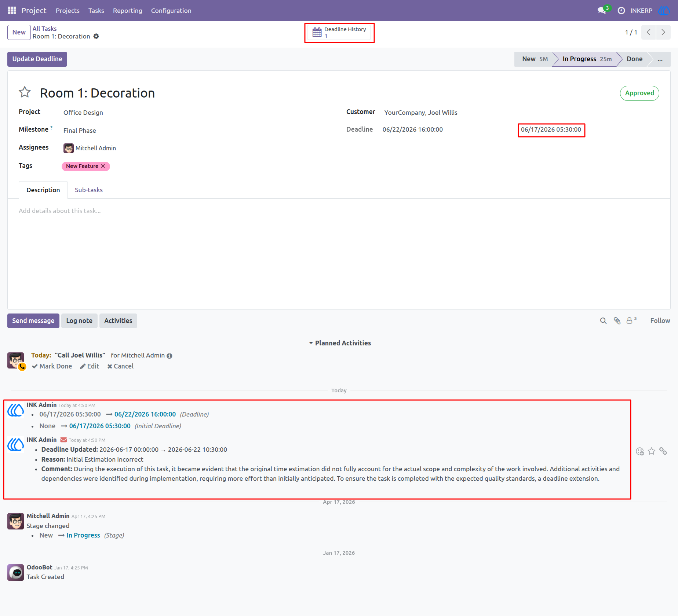Open the Reporting menu
The height and width of the screenshot is (616, 678).
(x=127, y=11)
